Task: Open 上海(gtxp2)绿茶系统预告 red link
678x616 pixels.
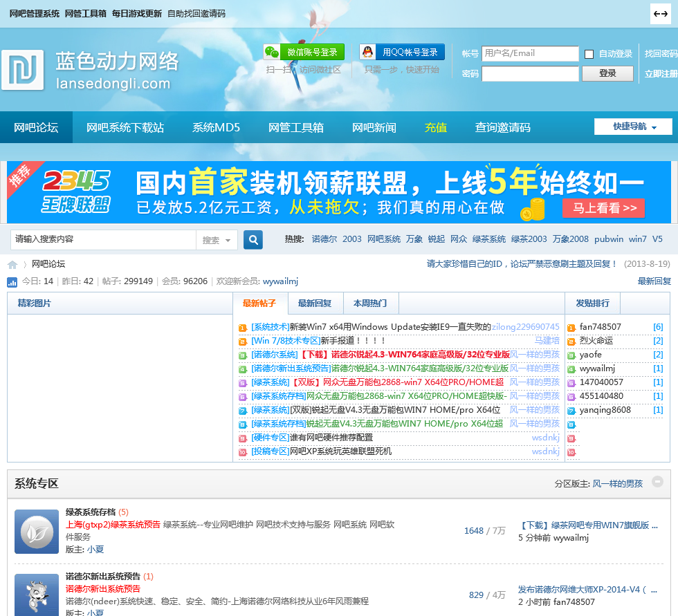Action: pyautogui.click(x=113, y=525)
